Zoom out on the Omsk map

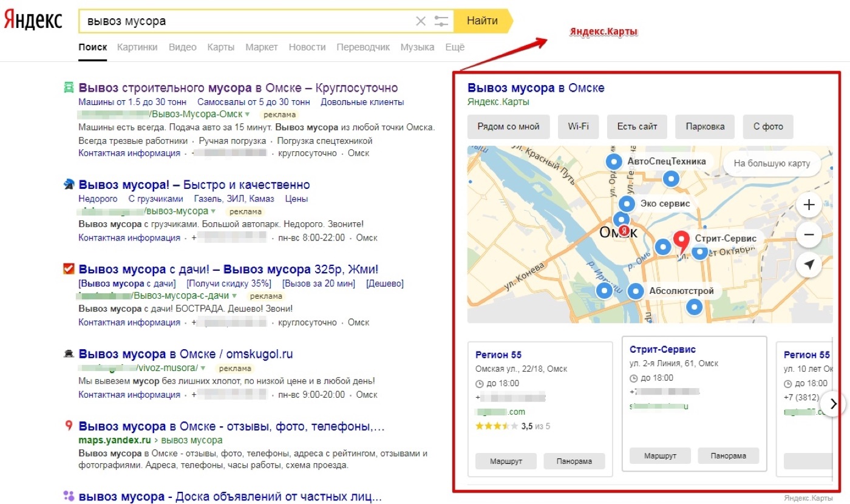809,235
